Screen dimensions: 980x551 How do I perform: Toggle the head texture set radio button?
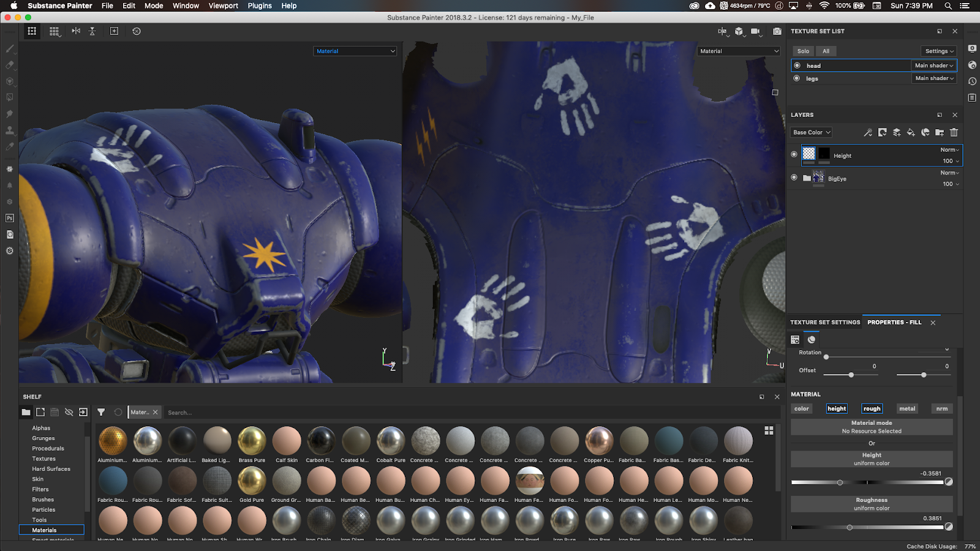pos(797,65)
